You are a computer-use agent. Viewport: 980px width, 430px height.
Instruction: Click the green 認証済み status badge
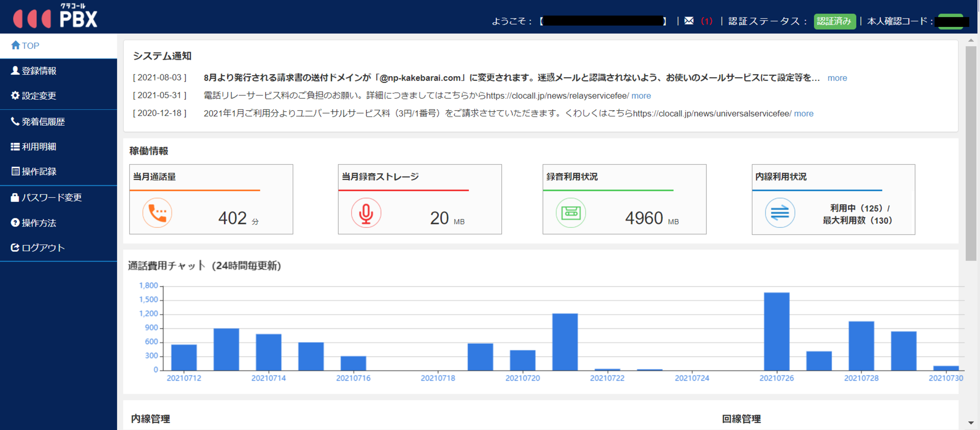tap(834, 21)
